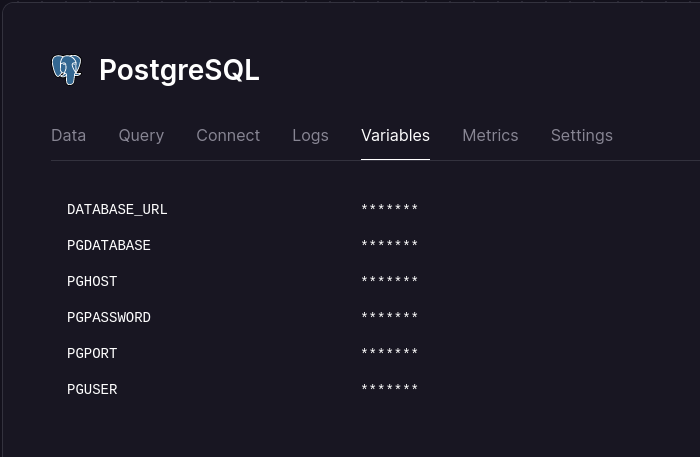Switch to the Data tab
Viewport: 700px width, 457px height.
68,135
